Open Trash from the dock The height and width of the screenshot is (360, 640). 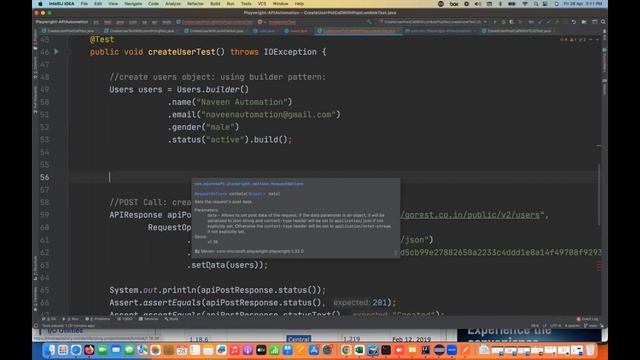(x=590, y=350)
